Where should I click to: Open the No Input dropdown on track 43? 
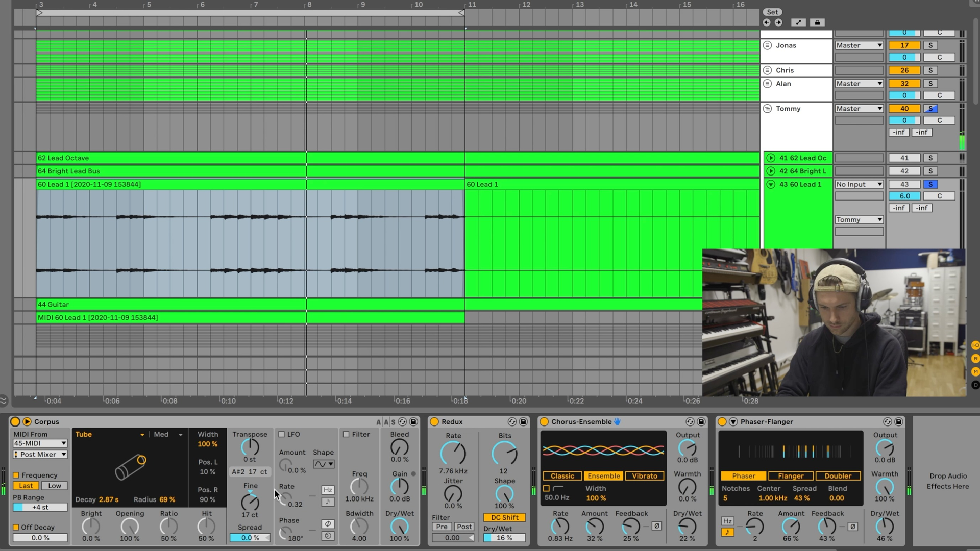pyautogui.click(x=859, y=184)
